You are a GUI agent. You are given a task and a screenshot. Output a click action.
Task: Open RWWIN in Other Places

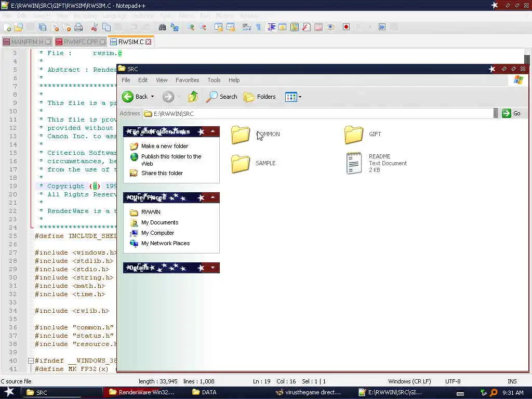pos(151,212)
